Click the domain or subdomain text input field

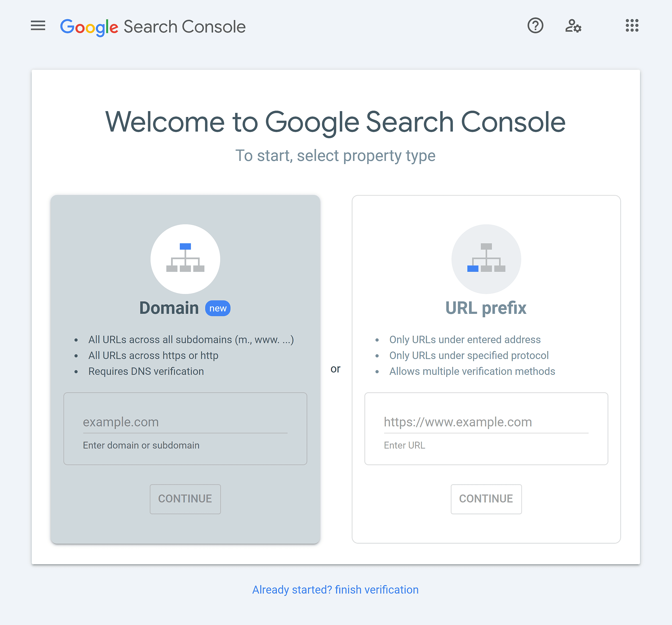click(x=184, y=421)
